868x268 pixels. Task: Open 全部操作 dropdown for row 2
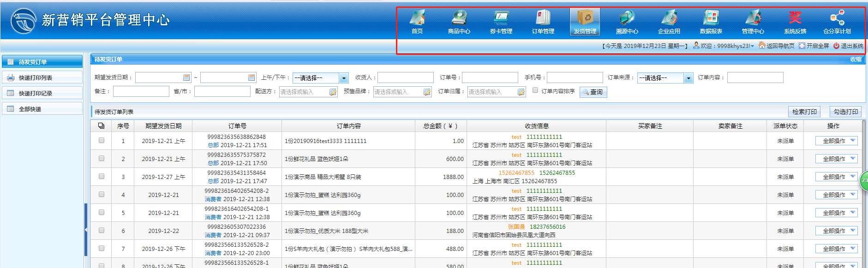[x=852, y=159]
